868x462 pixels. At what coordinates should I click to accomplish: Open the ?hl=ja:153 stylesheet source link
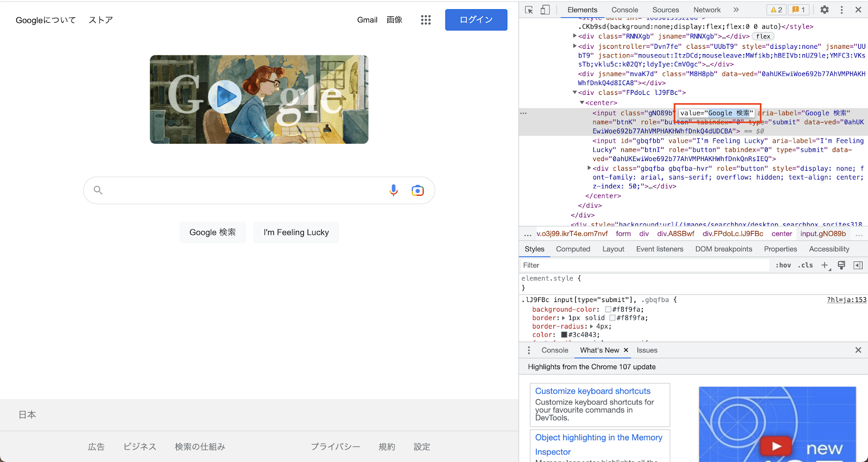pyautogui.click(x=846, y=300)
